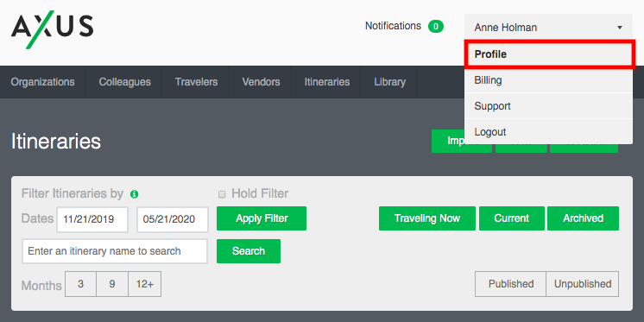This screenshot has height=322, width=644.
Task: Show Traveling Now itineraries
Action: pyautogui.click(x=427, y=218)
